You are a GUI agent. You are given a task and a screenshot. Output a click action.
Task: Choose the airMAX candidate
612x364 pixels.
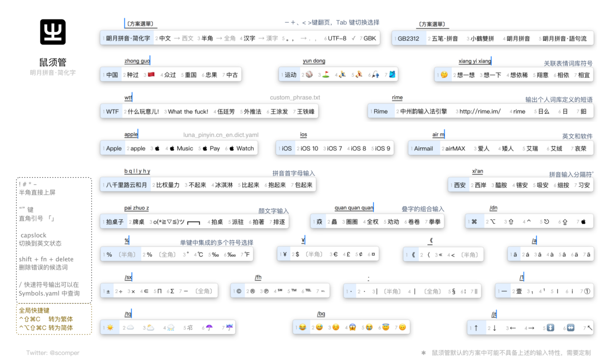pos(455,148)
